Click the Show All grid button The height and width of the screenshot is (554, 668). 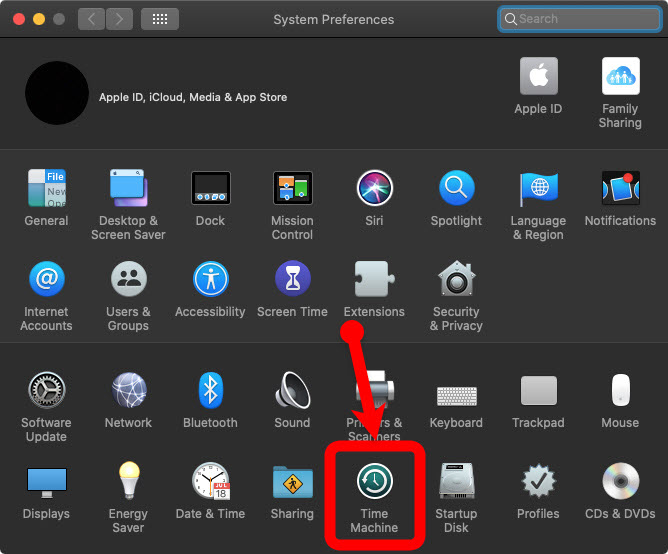160,19
